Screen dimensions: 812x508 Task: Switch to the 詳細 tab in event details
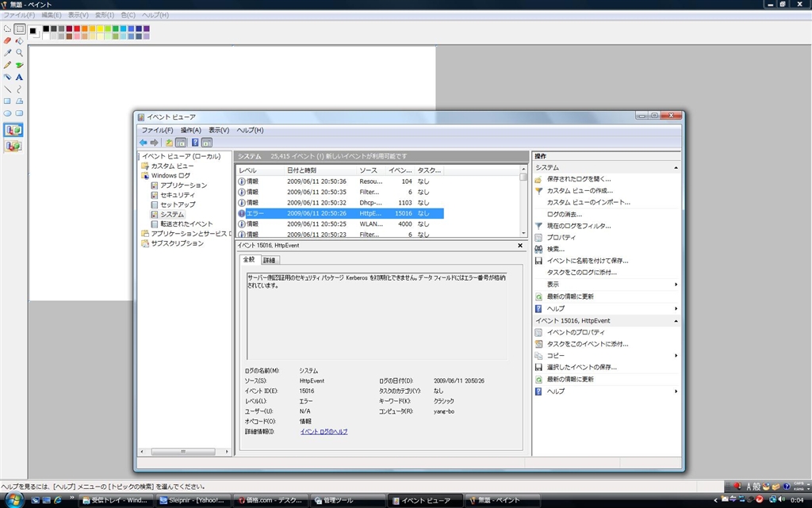tap(270, 260)
